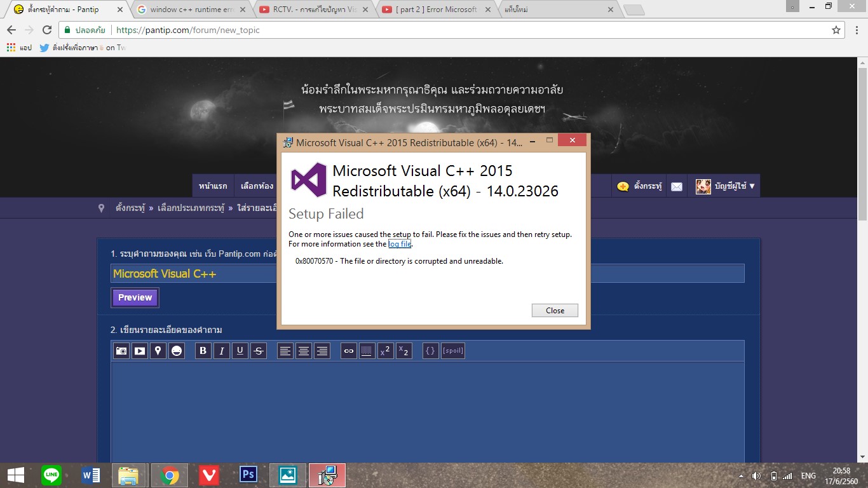Go to Pantip home page (หน้าแรก)
This screenshot has height=488, width=868.
[x=213, y=186]
